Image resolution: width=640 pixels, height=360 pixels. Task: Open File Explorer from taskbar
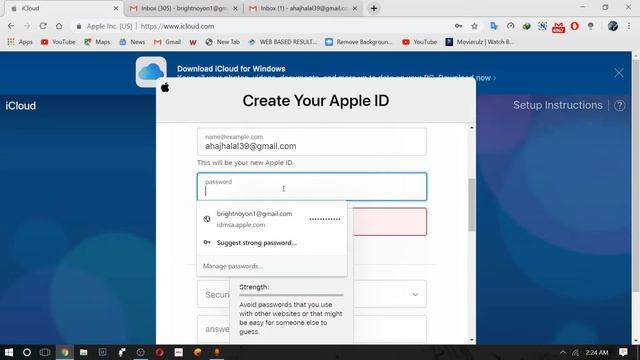pyautogui.click(x=83, y=352)
